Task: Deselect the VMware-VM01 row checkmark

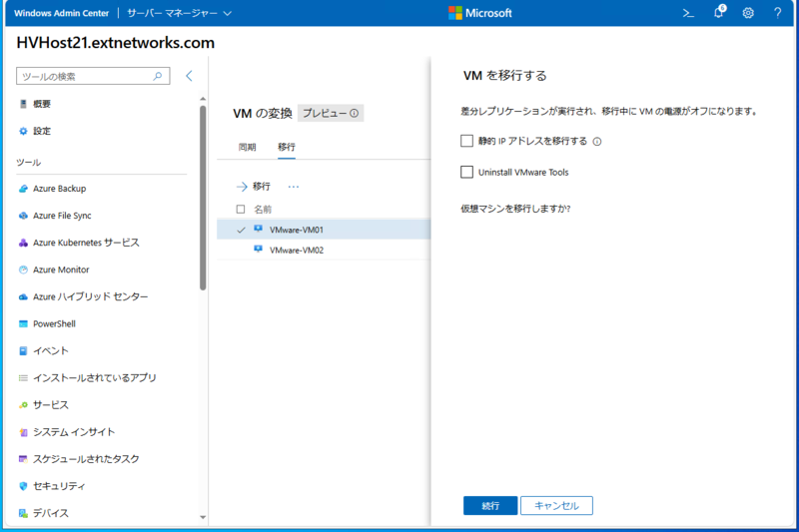Action: [241, 231]
